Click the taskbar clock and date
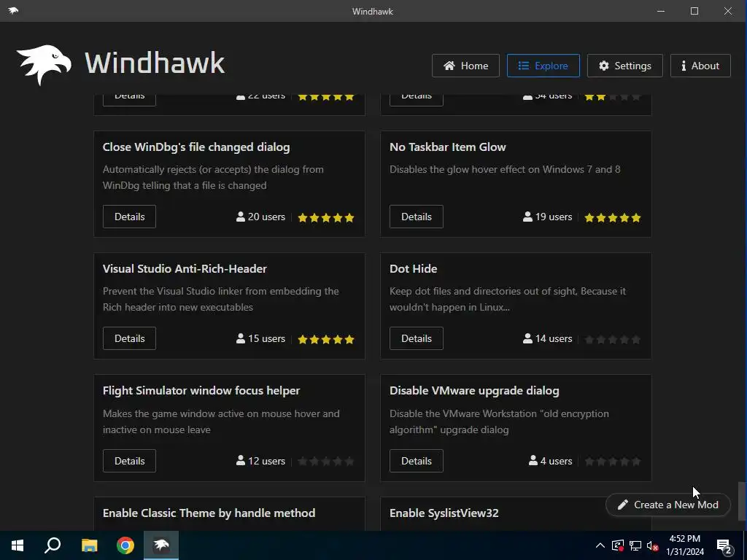747x560 pixels. click(x=685, y=545)
